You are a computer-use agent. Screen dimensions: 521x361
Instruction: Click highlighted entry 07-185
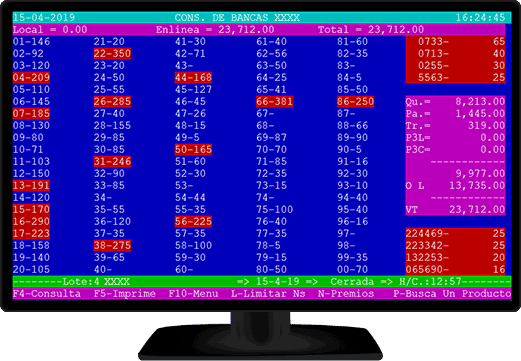click(x=31, y=114)
